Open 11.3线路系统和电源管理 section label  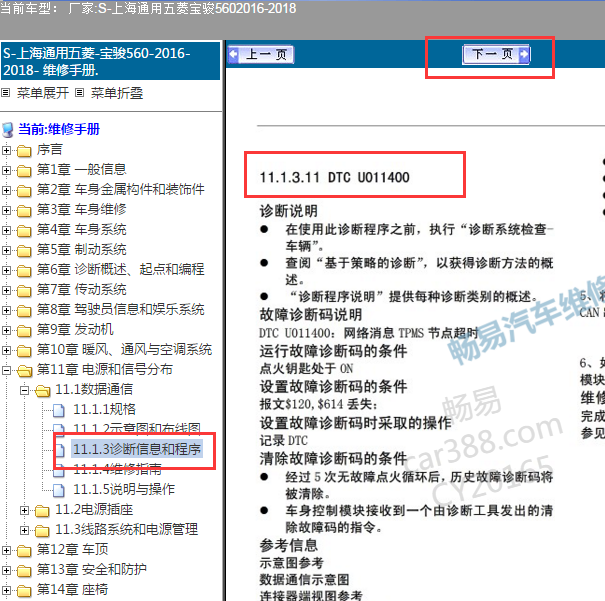127,530
